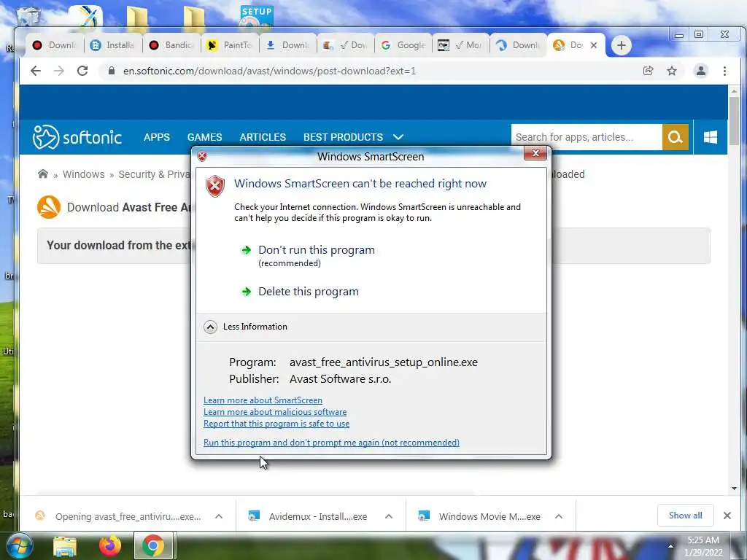Open the Chrome profile avatar icon
This screenshot has width=747, height=560.
(x=701, y=71)
